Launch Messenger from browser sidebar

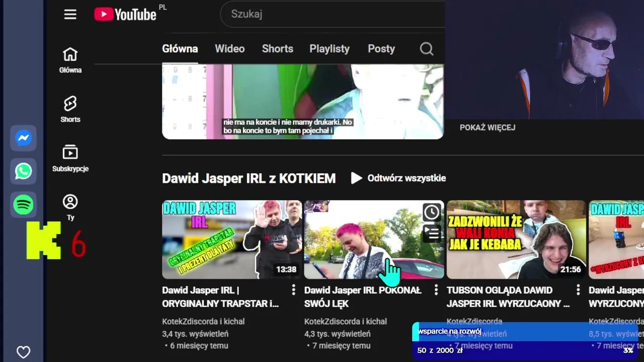pos(24,138)
